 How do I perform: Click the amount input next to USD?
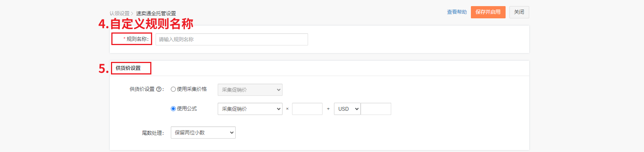pos(376,109)
